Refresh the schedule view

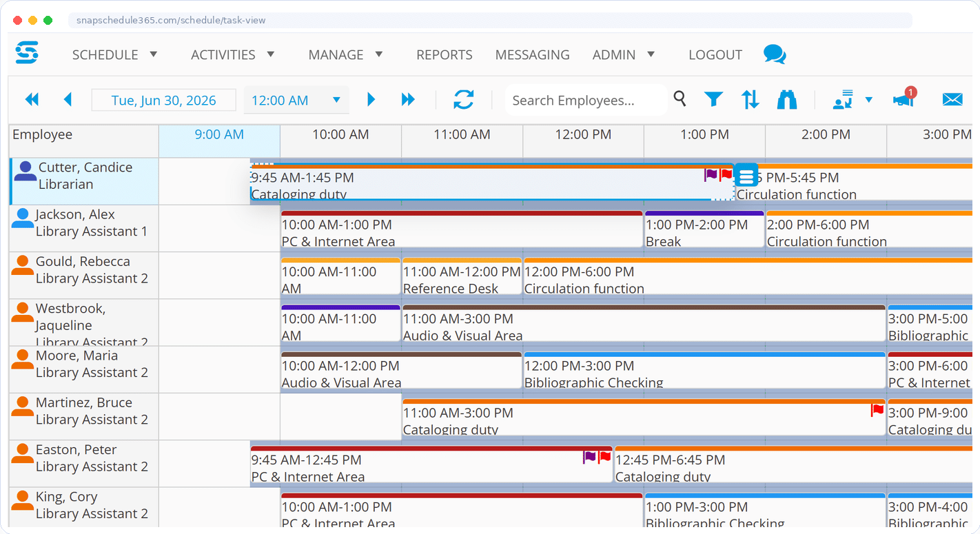point(464,100)
